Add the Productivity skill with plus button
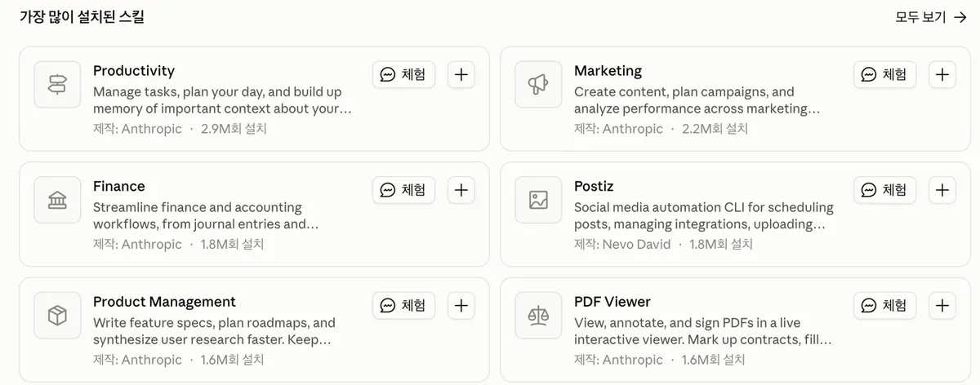This screenshot has width=980, height=385. (x=461, y=74)
